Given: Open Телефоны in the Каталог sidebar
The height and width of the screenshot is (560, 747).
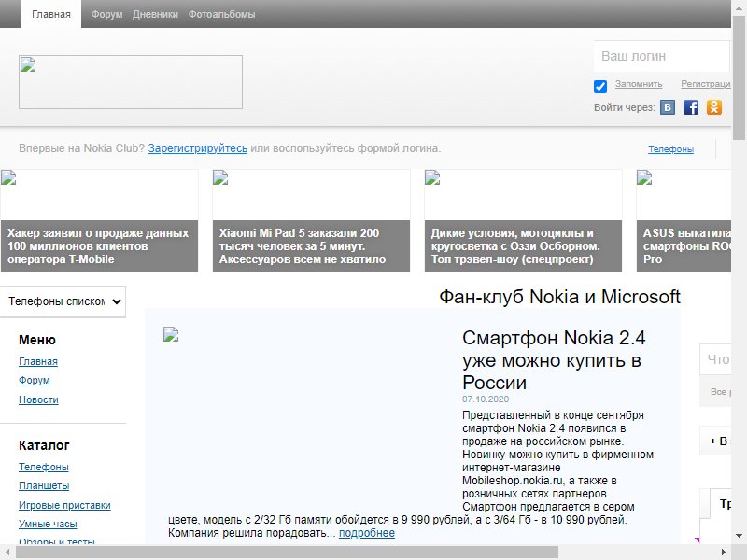Looking at the screenshot, I should 44,467.
